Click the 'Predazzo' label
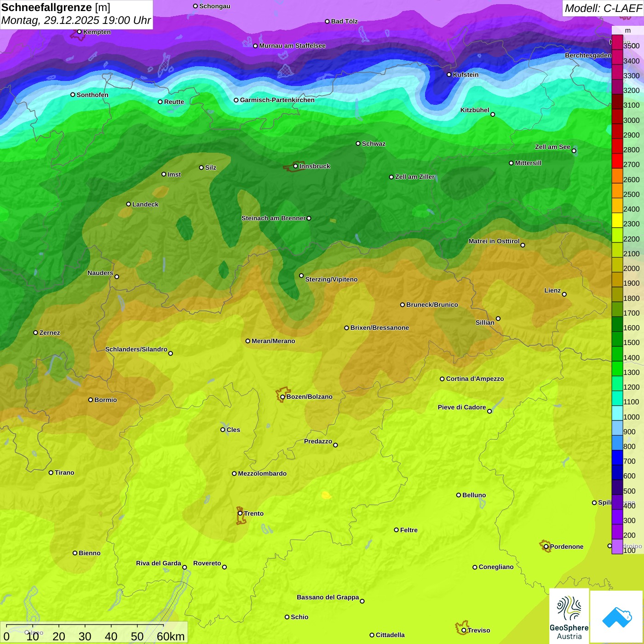 coord(318,441)
